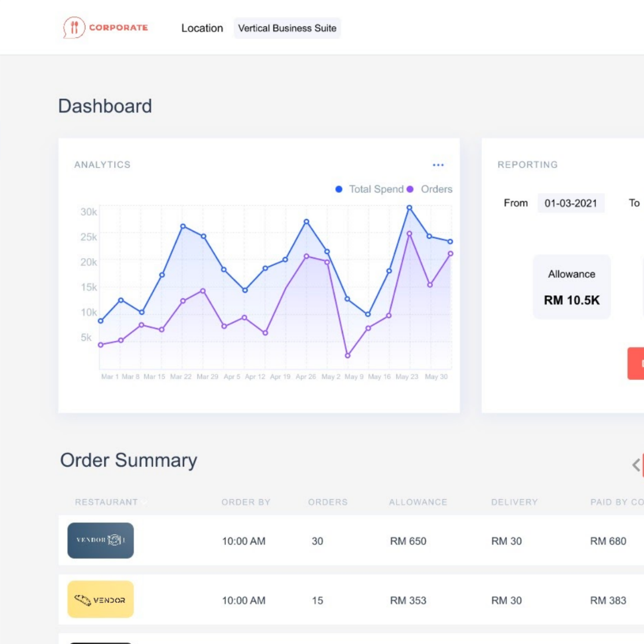Click the Order Summary heading
Screen dimensions: 644x644
(x=129, y=460)
